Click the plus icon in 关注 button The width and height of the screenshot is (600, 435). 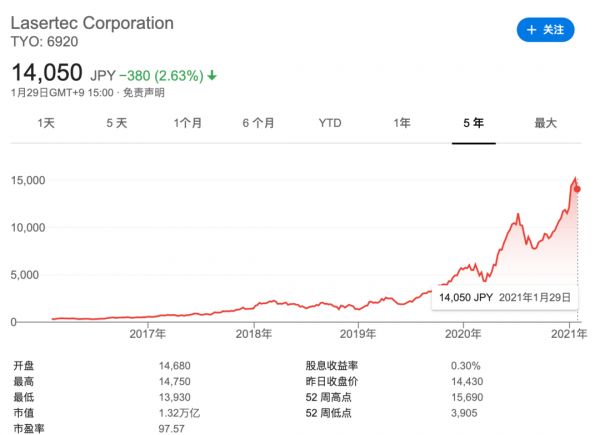point(531,30)
